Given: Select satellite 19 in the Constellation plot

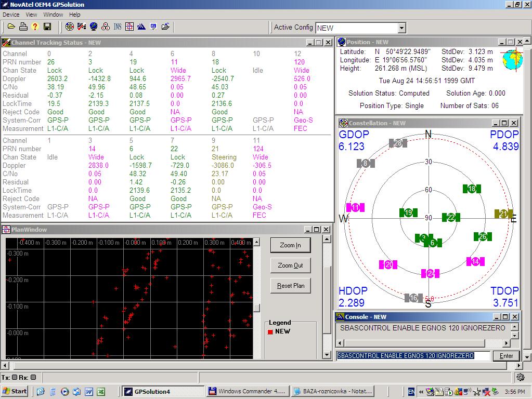Looking at the screenshot, I should 409,212.
